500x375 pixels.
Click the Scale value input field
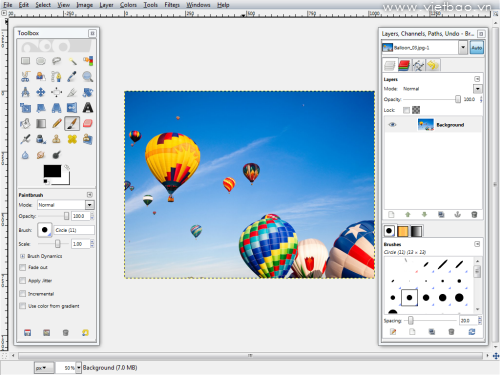pos(81,244)
